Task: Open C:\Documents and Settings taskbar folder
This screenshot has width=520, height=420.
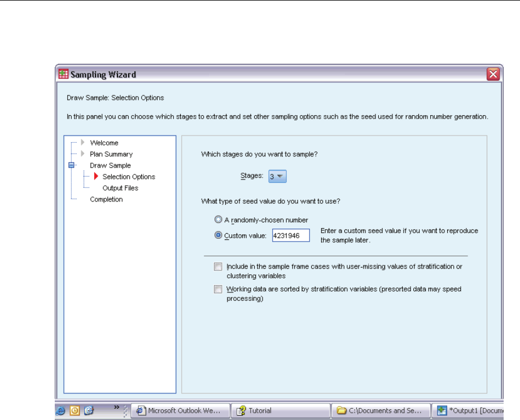Action: (381, 411)
